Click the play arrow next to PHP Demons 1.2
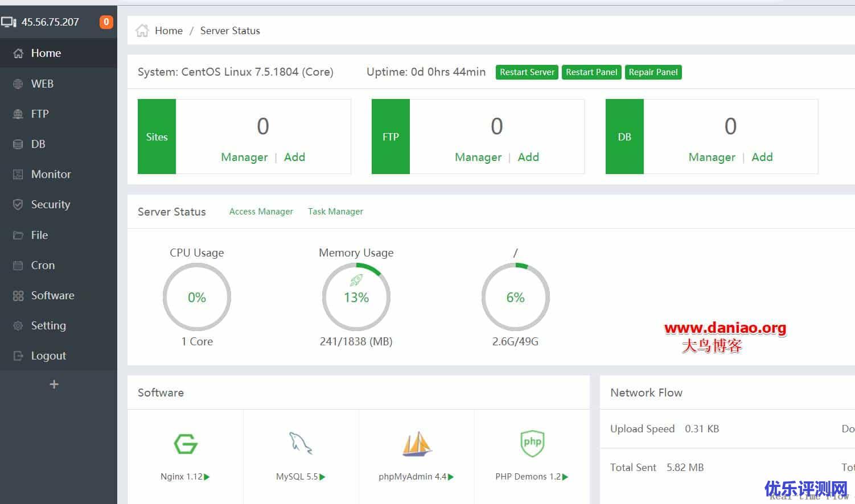Screen dimensions: 855x504 pyautogui.click(x=565, y=477)
